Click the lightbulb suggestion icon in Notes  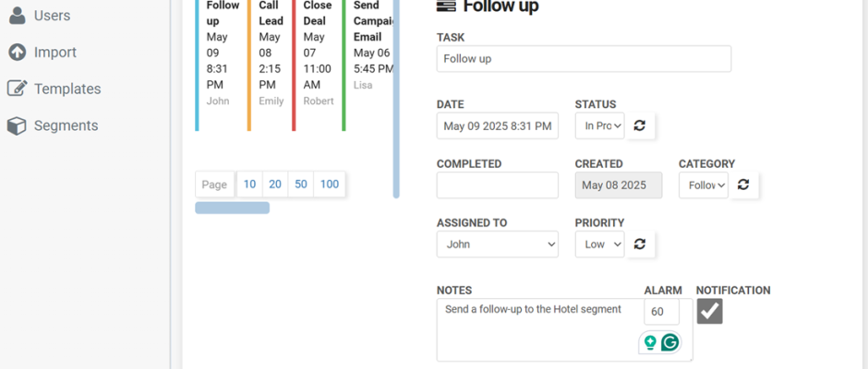(650, 343)
